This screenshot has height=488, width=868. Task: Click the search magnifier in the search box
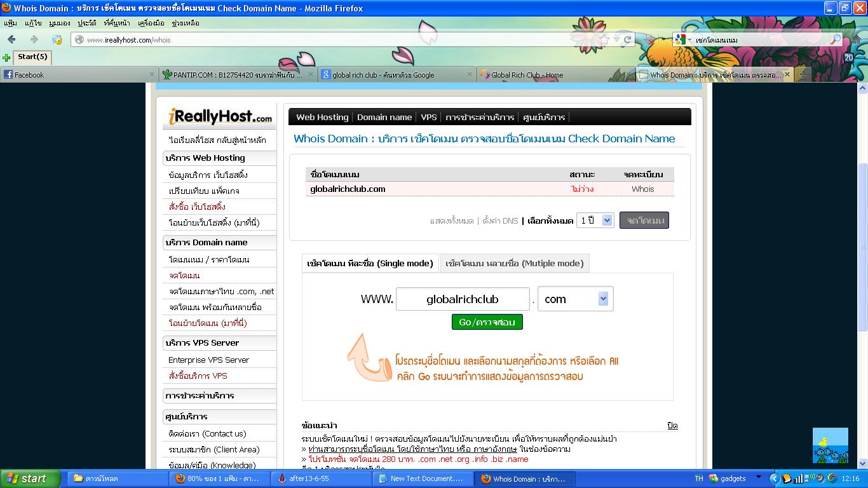(835, 39)
